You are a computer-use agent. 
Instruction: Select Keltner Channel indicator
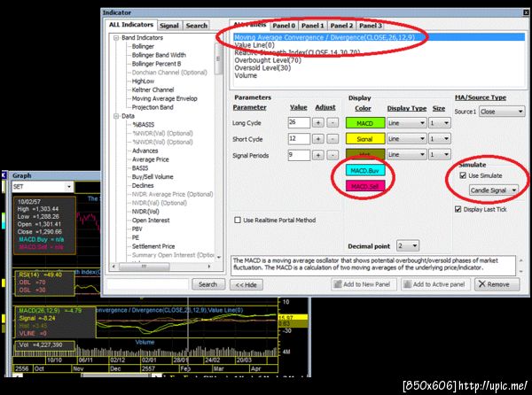[x=153, y=89]
